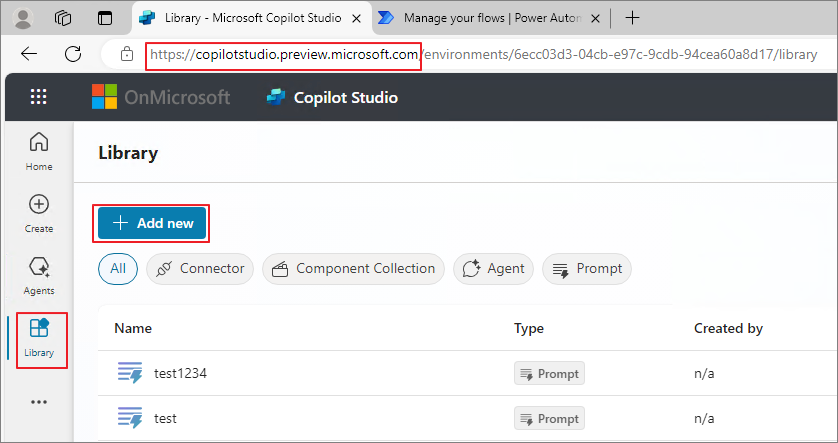838x443 pixels.
Task: Filter library by Component Collection
Action: (353, 268)
